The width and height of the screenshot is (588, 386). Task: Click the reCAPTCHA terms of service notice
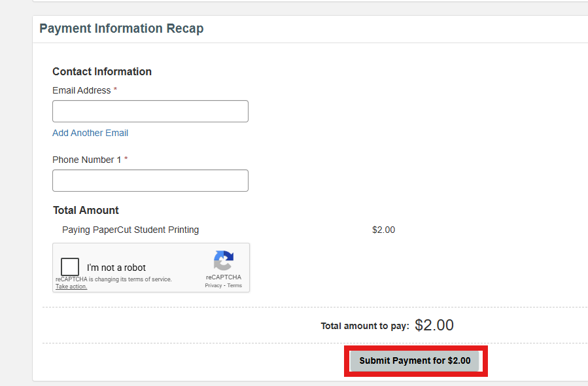[114, 279]
